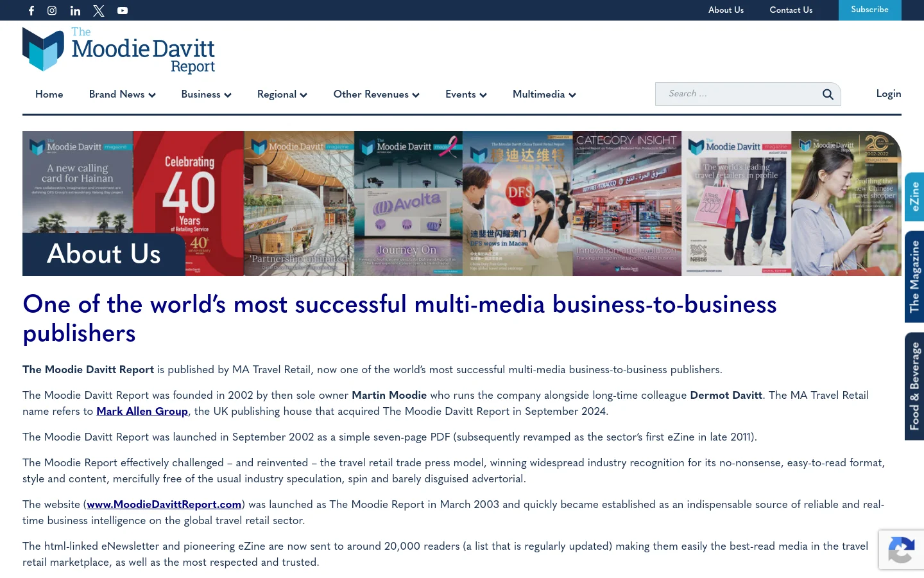
Task: Open Contact Us in top bar
Action: 791,10
